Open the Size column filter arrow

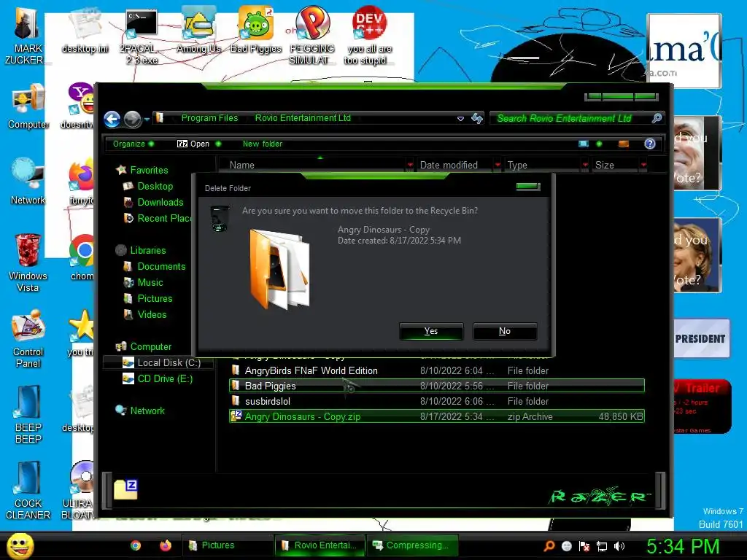pyautogui.click(x=644, y=166)
